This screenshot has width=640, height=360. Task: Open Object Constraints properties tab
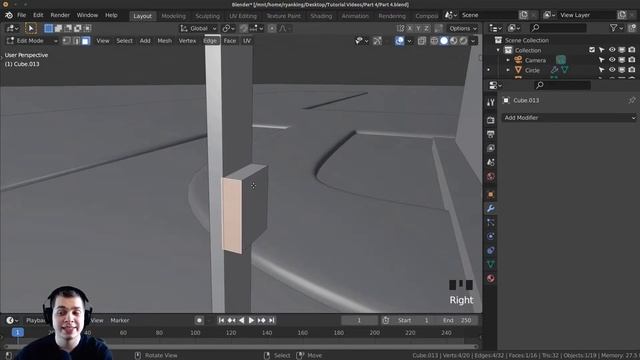(491, 250)
